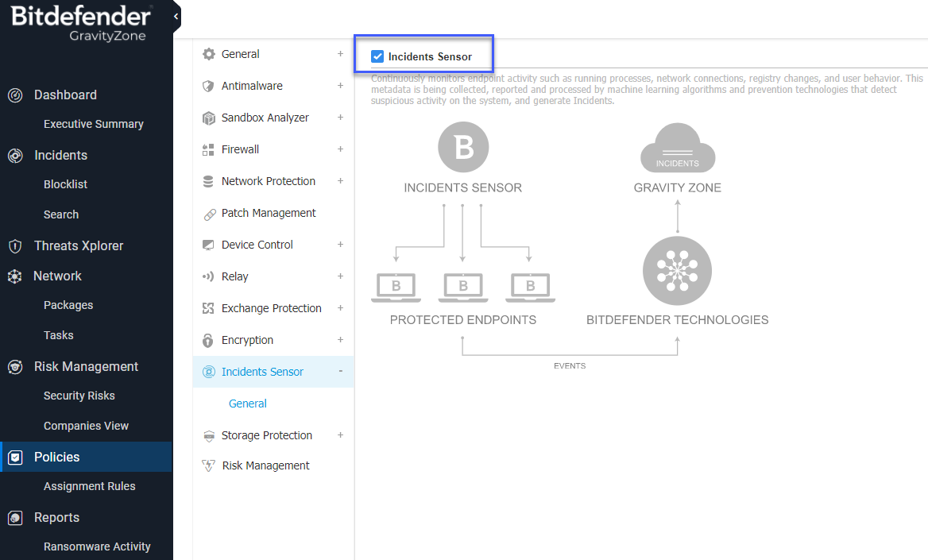Click the Network nodes icon
Viewport: 928px width, 560px height.
pyautogui.click(x=15, y=276)
